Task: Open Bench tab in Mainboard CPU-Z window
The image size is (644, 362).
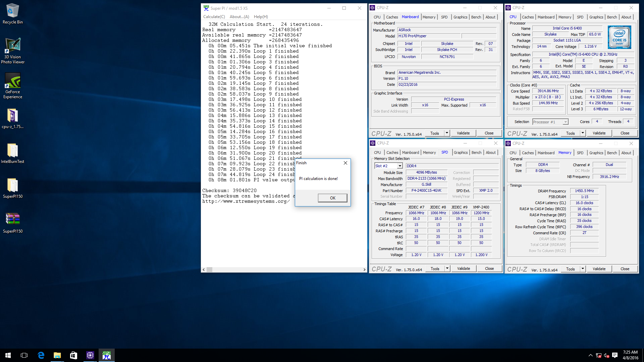Action: (476, 17)
